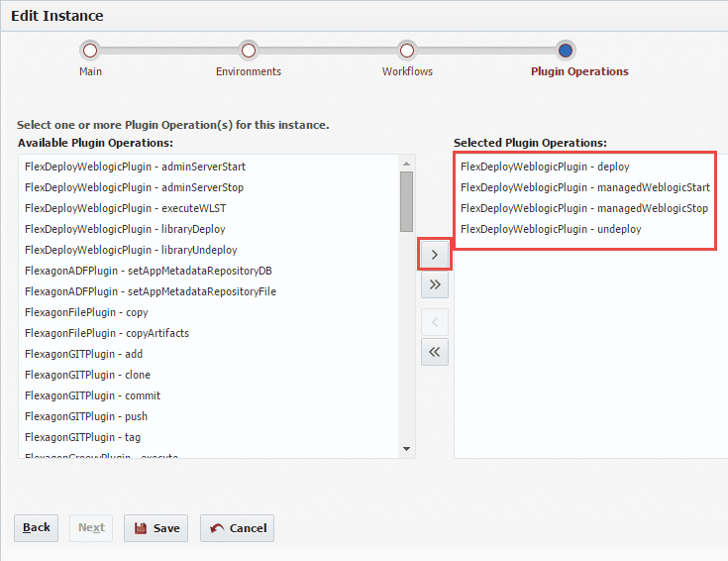Click the Environments step label
The image size is (728, 561).
(249, 71)
